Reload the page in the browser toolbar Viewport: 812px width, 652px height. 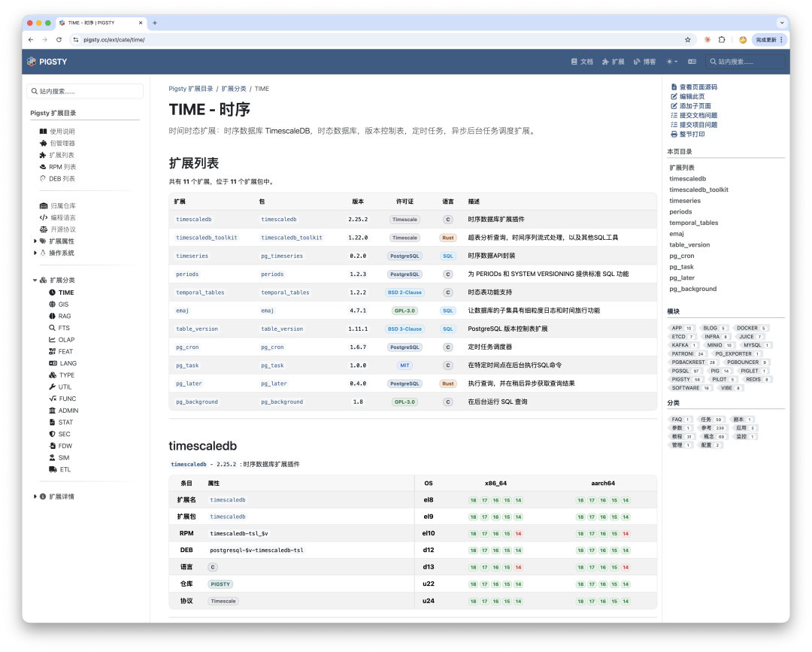click(59, 40)
